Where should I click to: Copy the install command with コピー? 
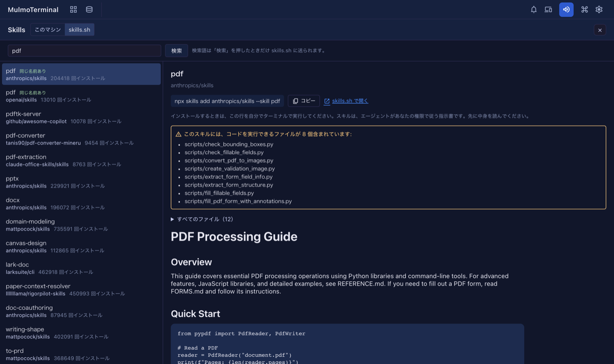pos(304,101)
